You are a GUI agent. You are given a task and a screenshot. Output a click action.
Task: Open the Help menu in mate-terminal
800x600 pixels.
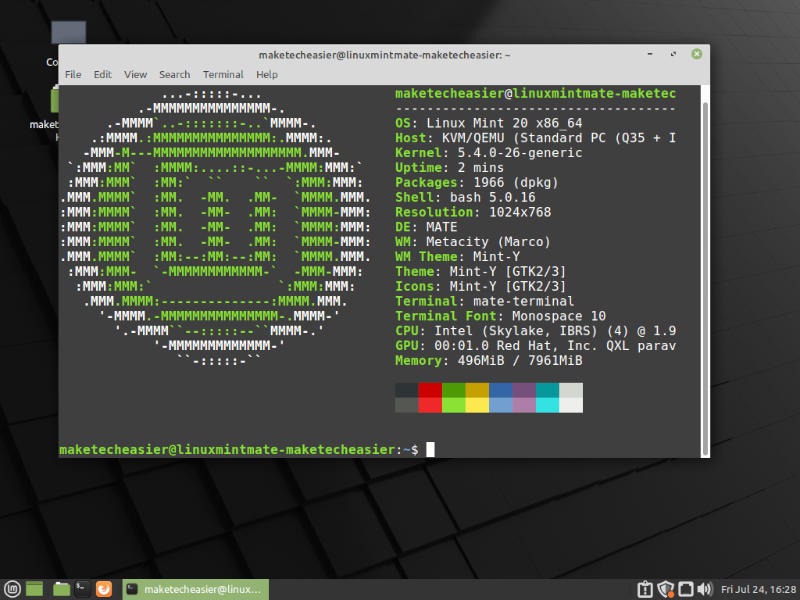pyautogui.click(x=267, y=74)
